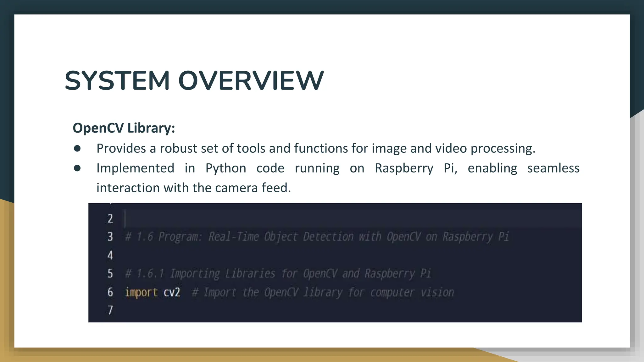Click the text about image and video processing
The height and width of the screenshot is (362, 644).
[316, 148]
